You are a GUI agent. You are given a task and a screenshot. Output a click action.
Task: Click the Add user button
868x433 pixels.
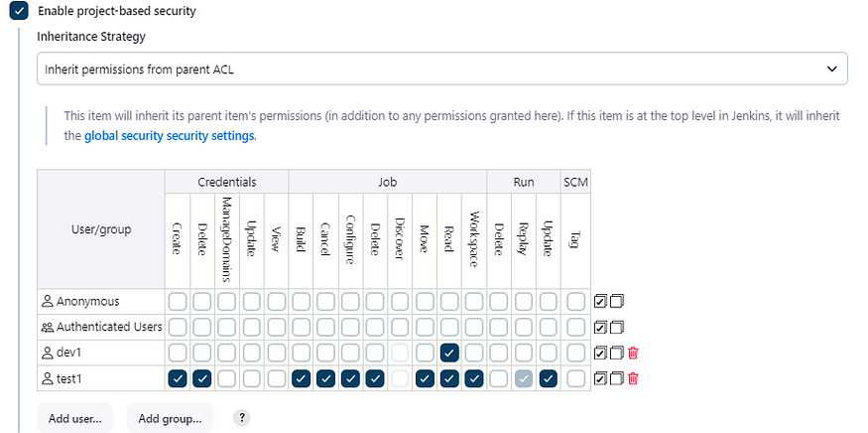coord(74,418)
